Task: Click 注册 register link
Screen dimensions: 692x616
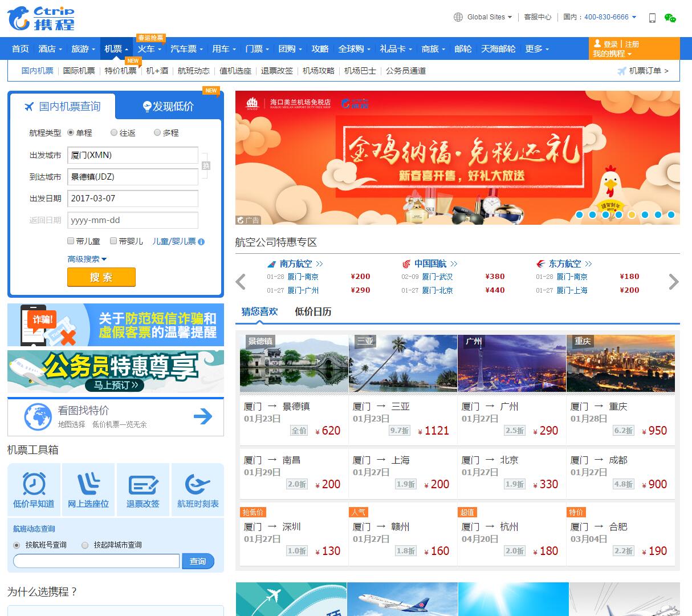Action: tap(632, 44)
